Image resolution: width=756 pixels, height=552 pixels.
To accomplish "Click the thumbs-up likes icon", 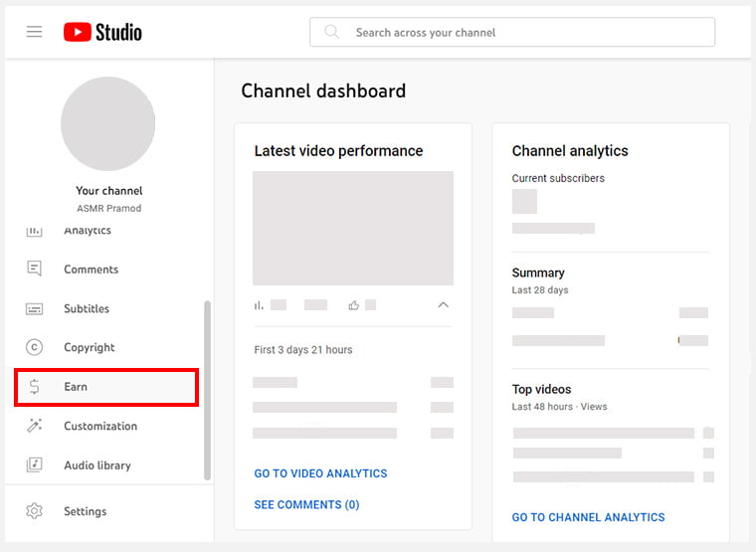I will [x=354, y=305].
